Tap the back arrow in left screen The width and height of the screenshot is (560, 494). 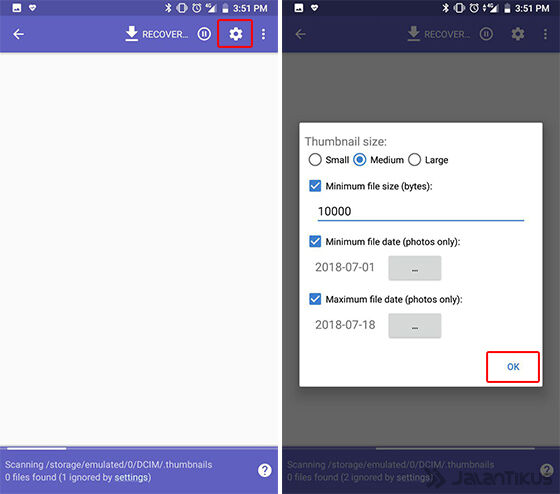18,34
